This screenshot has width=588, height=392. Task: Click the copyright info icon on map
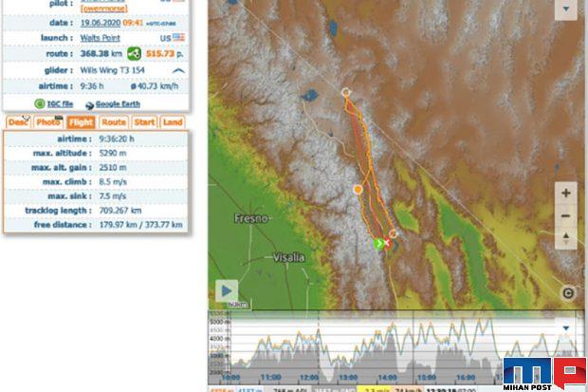567,293
